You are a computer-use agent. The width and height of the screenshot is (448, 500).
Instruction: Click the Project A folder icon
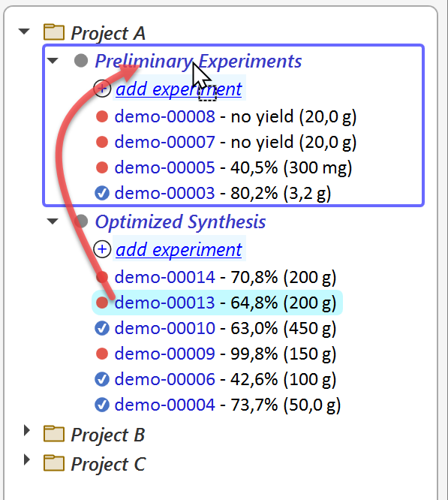click(x=54, y=32)
